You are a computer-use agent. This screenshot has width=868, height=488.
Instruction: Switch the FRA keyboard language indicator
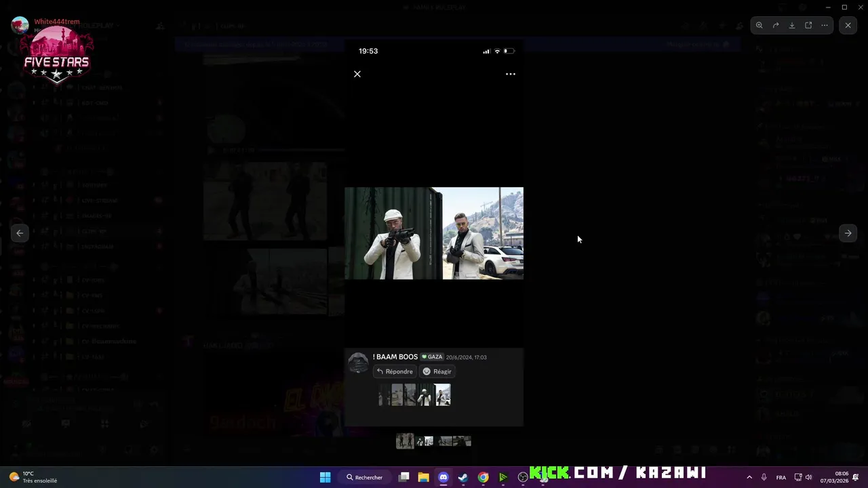click(x=781, y=477)
